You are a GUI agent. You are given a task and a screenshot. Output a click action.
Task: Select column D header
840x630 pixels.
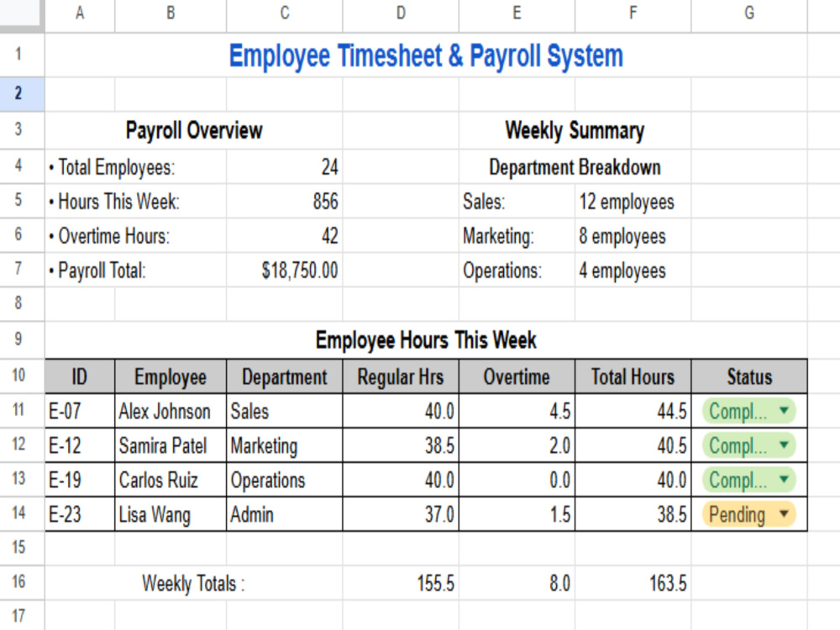(401, 13)
